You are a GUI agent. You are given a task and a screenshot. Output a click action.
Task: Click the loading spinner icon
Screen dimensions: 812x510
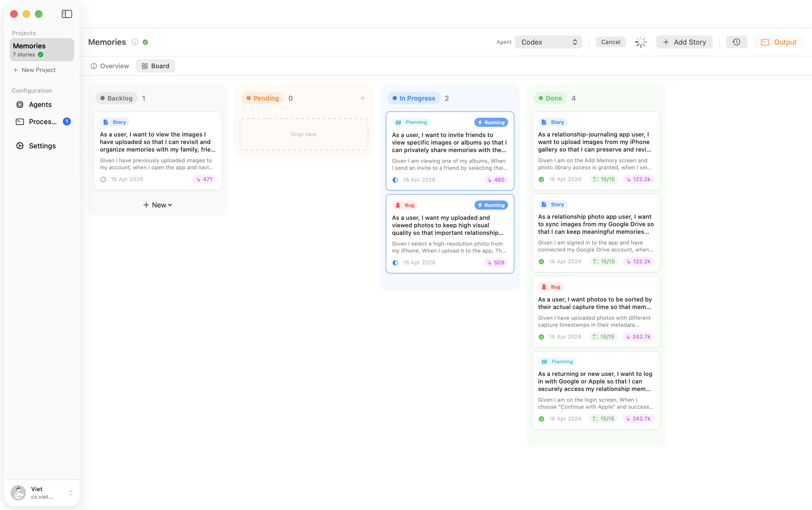(x=640, y=42)
